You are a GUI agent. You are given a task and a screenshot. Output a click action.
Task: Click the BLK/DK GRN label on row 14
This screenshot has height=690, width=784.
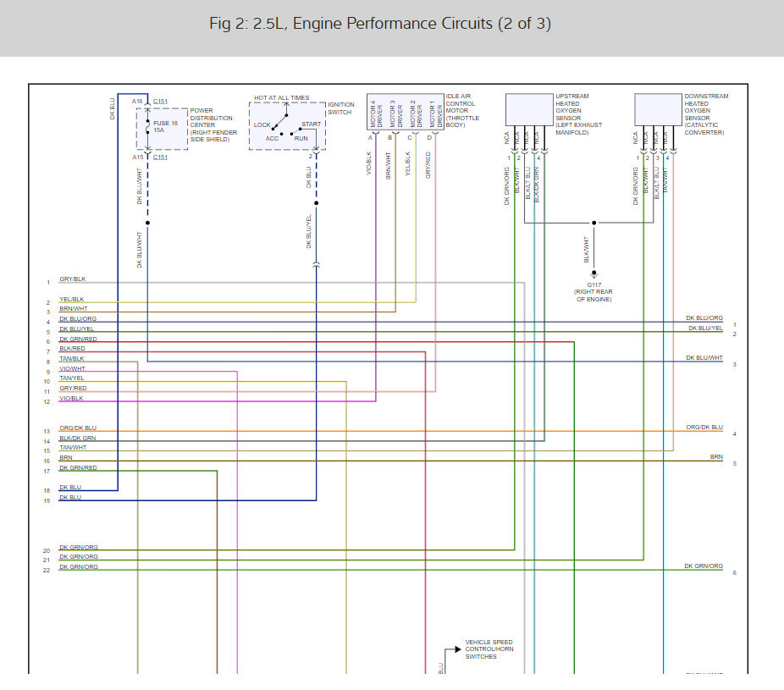click(x=78, y=438)
